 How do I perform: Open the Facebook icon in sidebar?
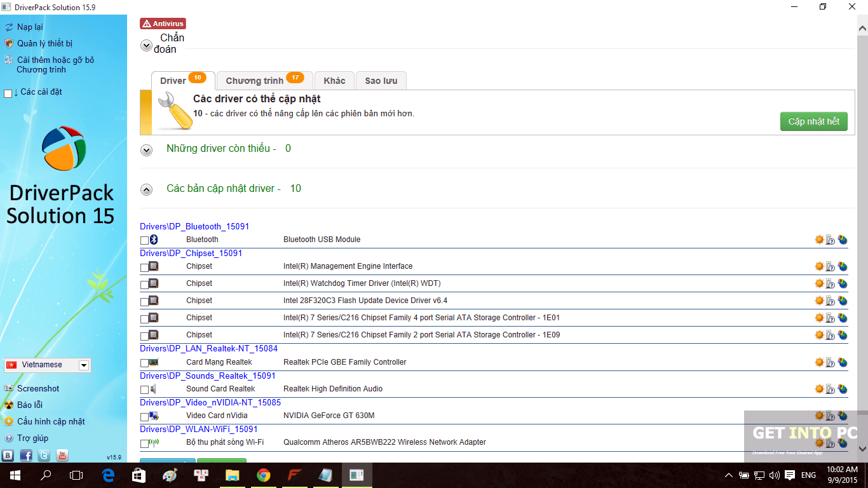[26, 455]
